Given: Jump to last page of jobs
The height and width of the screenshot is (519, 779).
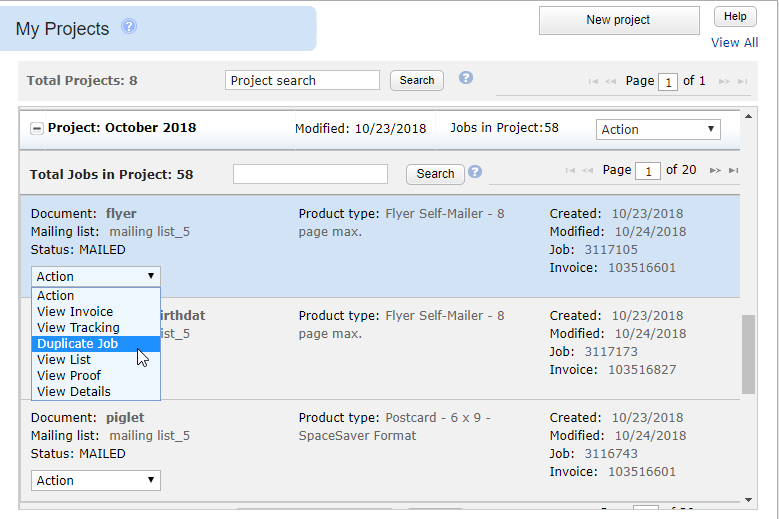Looking at the screenshot, I should click(x=734, y=171).
